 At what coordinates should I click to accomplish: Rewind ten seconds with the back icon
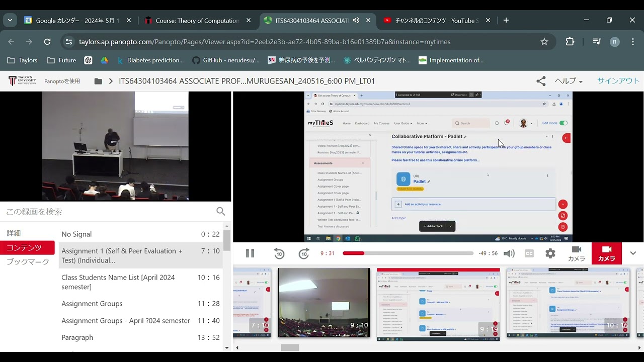pos(279,254)
